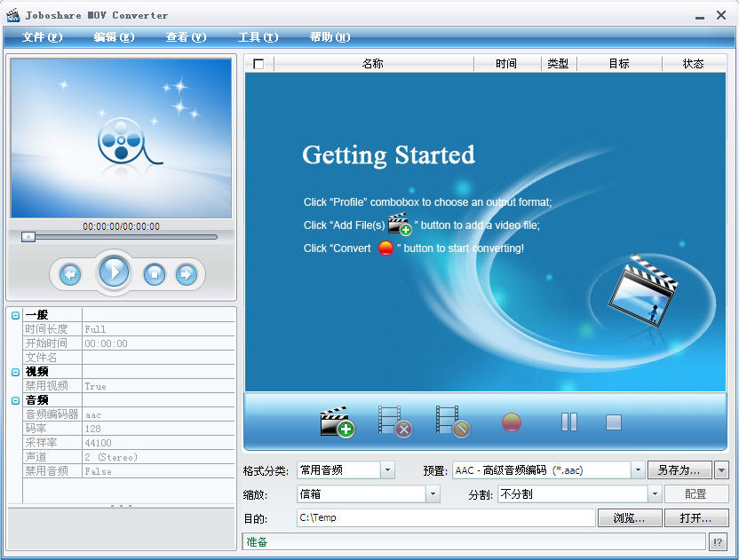Image resolution: width=739 pixels, height=560 pixels.
Task: Open the 帮助(H) menu
Action: (x=330, y=36)
